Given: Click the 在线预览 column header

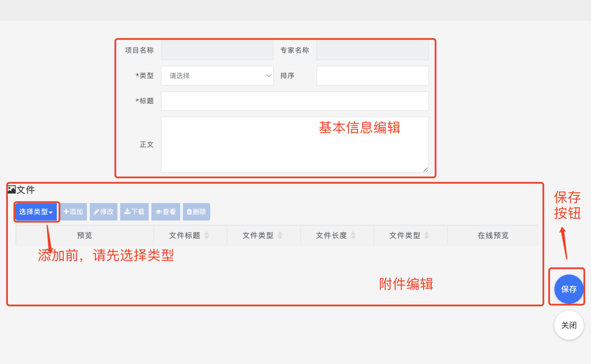Looking at the screenshot, I should pos(493,235).
